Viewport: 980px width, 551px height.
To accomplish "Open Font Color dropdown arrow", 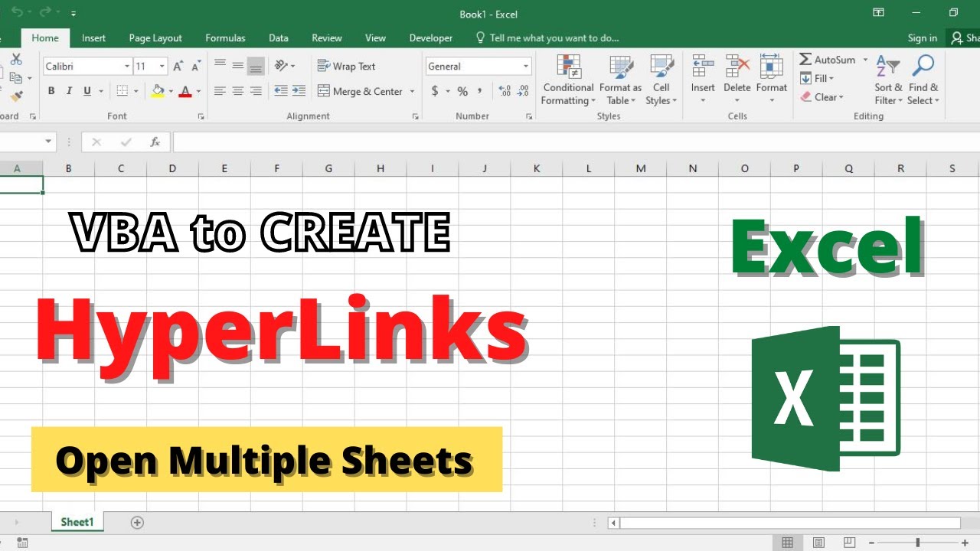I will click(198, 91).
